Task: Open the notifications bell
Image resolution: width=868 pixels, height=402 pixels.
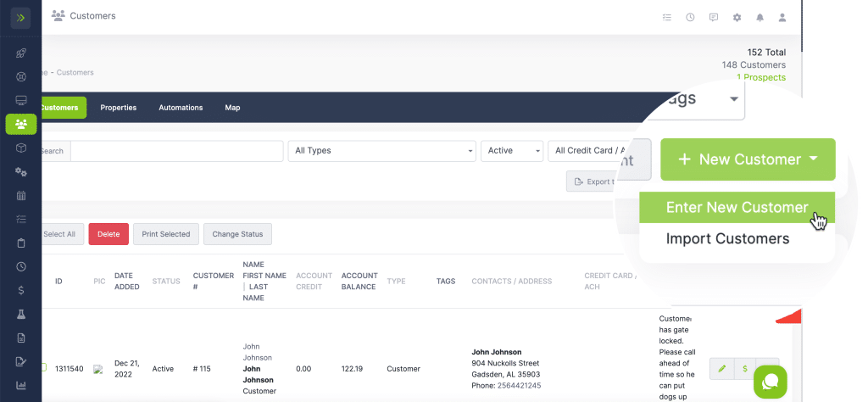Action: 760,17
